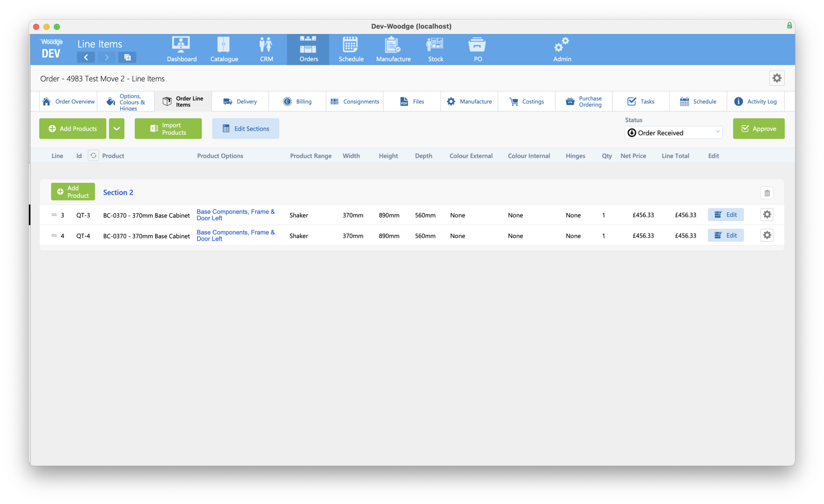This screenshot has height=504, width=824.
Task: Navigate back with the left arrow
Action: click(86, 57)
